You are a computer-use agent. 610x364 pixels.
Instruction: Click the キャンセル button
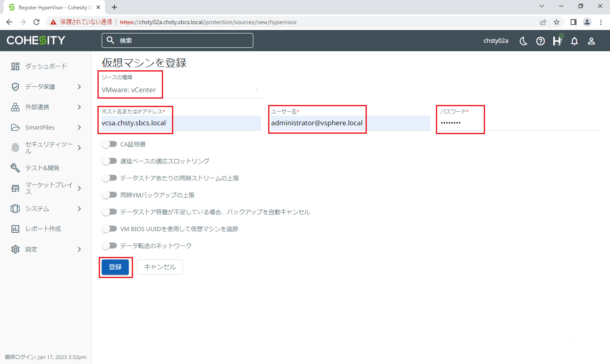click(x=160, y=267)
